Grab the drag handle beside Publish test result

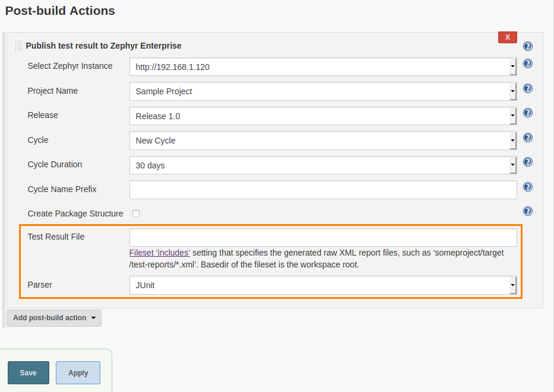click(x=18, y=46)
